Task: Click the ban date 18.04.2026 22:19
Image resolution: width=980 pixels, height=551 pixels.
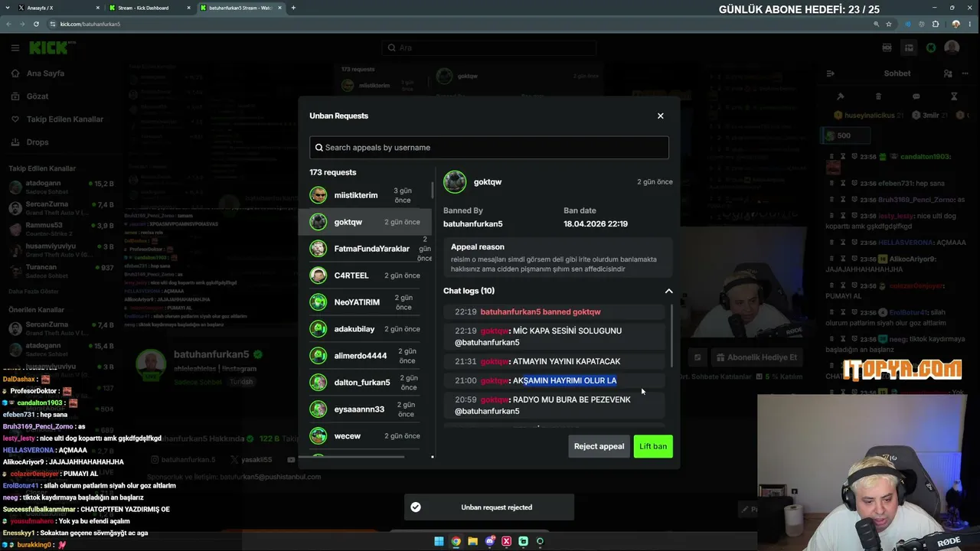Action: point(596,223)
